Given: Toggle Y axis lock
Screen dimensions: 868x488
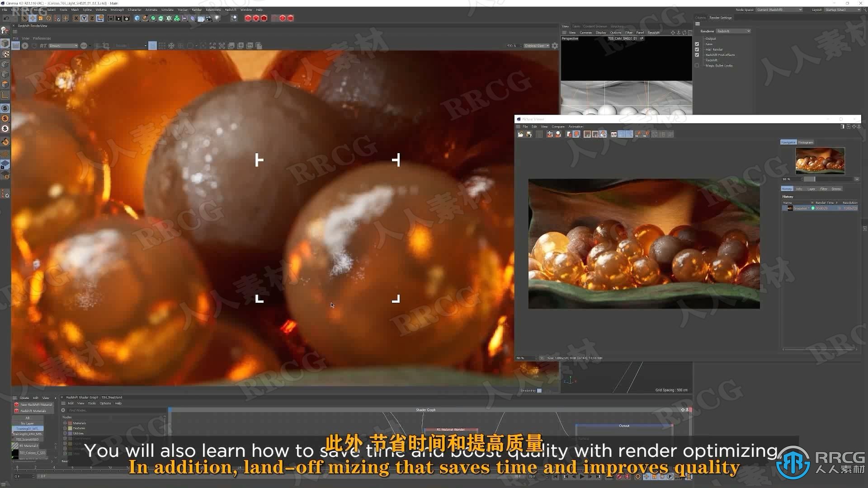Looking at the screenshot, I should pyautogui.click(x=84, y=19).
